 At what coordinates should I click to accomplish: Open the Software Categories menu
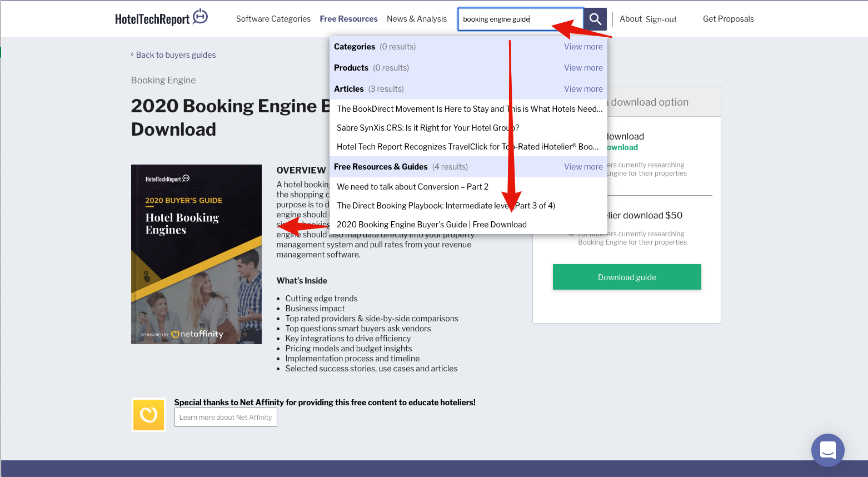273,19
